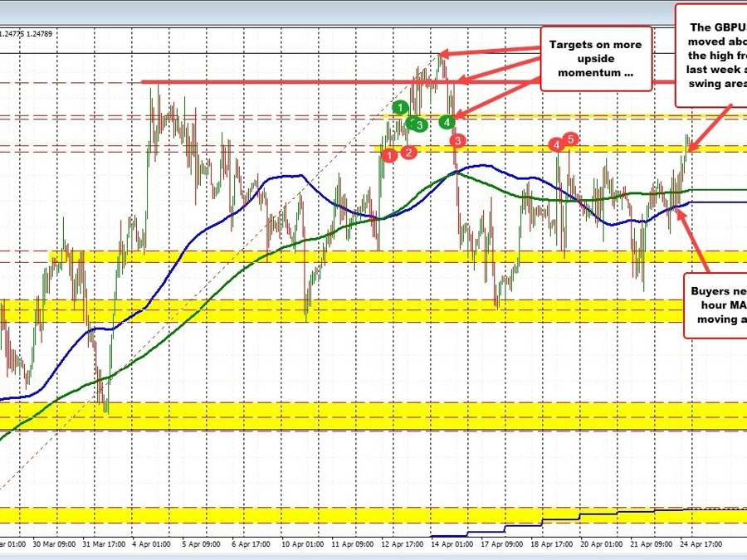This screenshot has height=560, width=747.
Task: Click the '31 Mar 17:00' time axis label
Action: click(x=111, y=545)
